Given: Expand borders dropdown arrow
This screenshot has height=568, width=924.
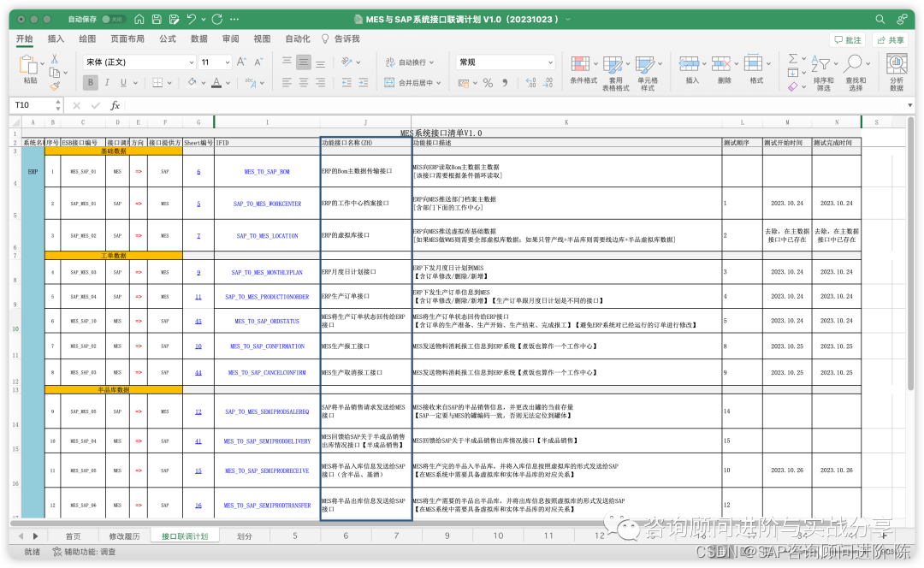Looking at the screenshot, I should pos(169,83).
